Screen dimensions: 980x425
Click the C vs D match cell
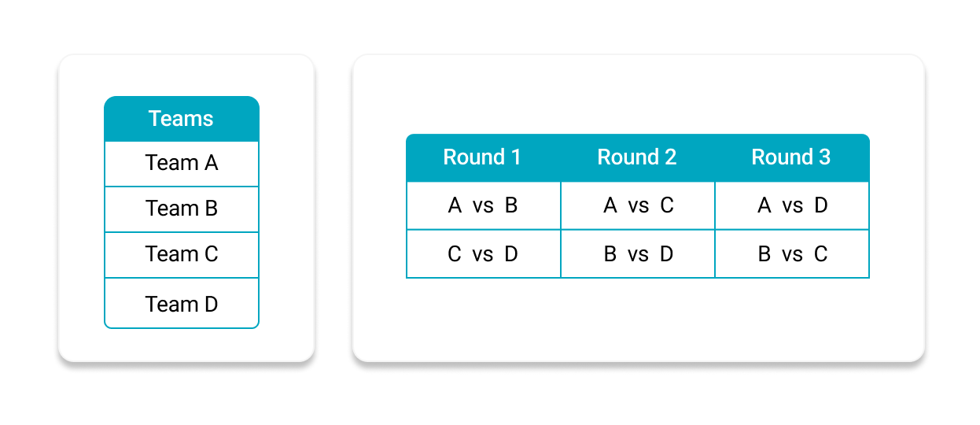(482, 254)
